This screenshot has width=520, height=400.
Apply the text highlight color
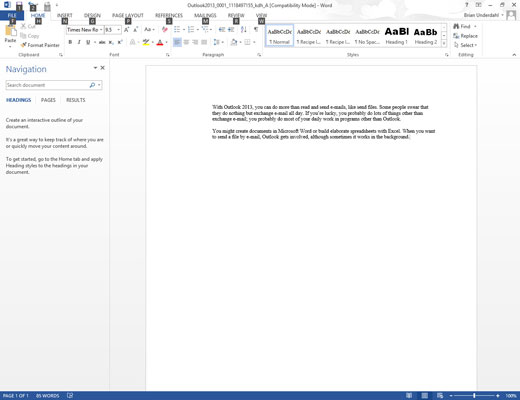tap(146, 42)
